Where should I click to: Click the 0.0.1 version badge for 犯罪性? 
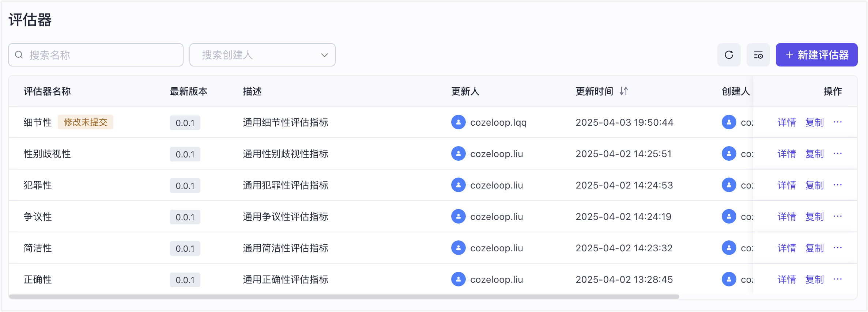[x=185, y=186]
